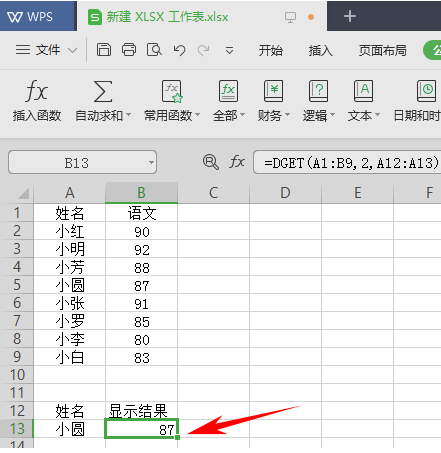
Task: Click the Financial functions book icon
Action: (273, 91)
